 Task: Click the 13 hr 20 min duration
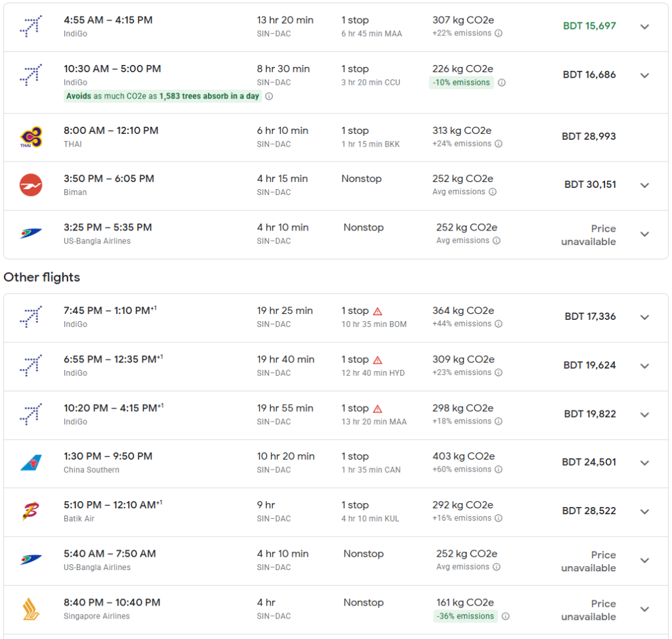(x=285, y=20)
